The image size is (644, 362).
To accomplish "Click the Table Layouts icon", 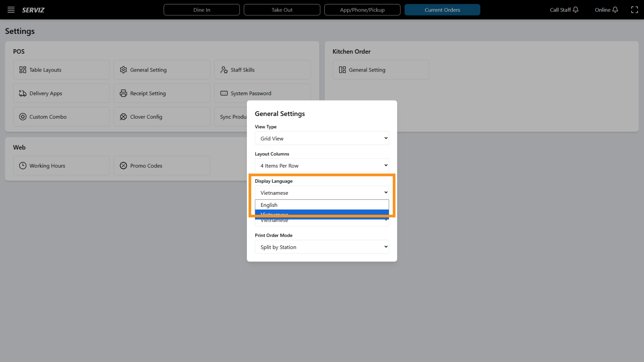I will pos(23,70).
